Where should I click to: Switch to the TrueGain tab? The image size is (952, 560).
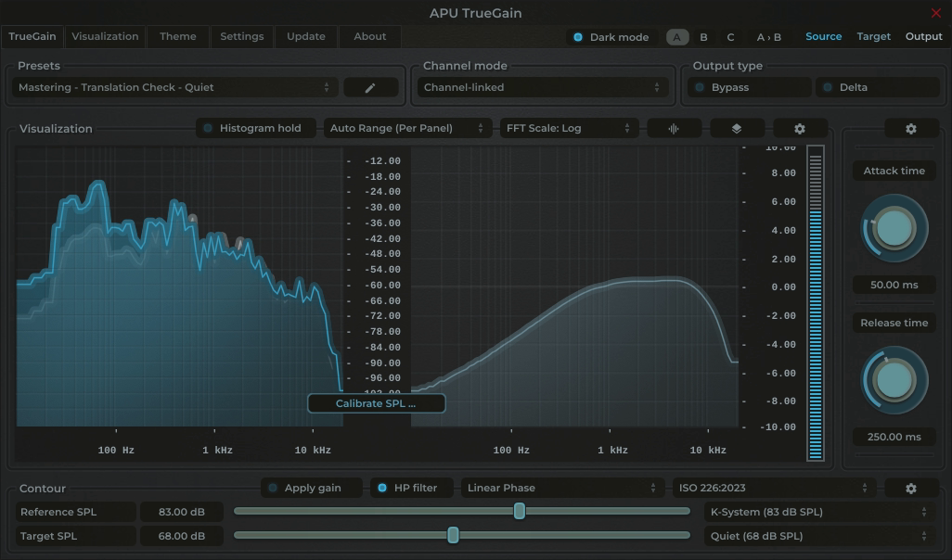[32, 36]
